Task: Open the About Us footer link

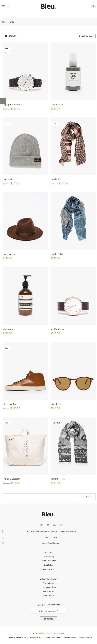Action: click(48, 552)
